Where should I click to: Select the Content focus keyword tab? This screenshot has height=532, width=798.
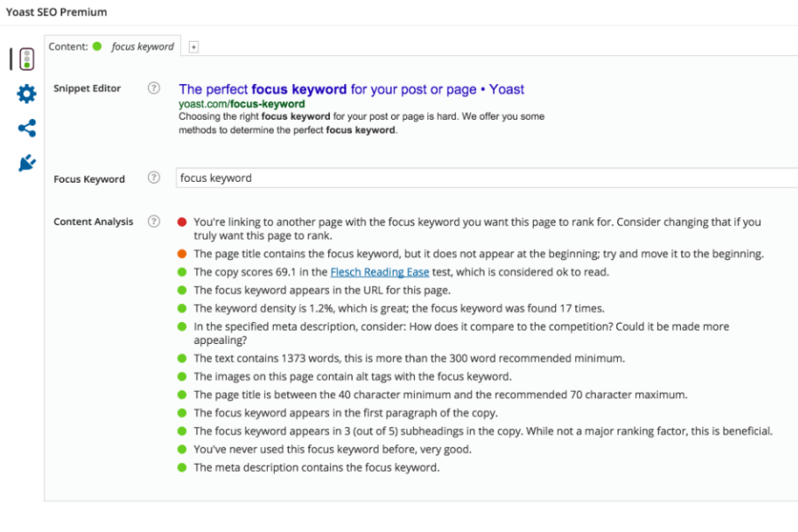[112, 46]
